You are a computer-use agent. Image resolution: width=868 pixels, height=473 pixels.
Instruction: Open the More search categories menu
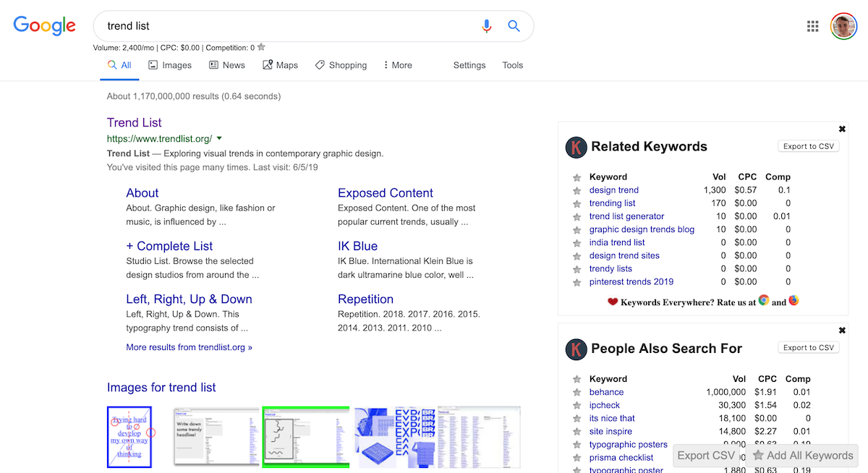coord(397,65)
